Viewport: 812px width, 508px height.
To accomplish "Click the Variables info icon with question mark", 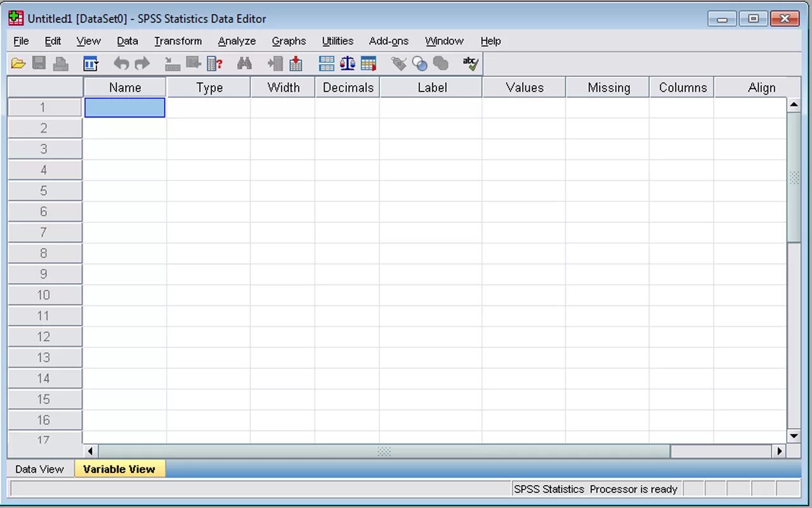I will [214, 63].
